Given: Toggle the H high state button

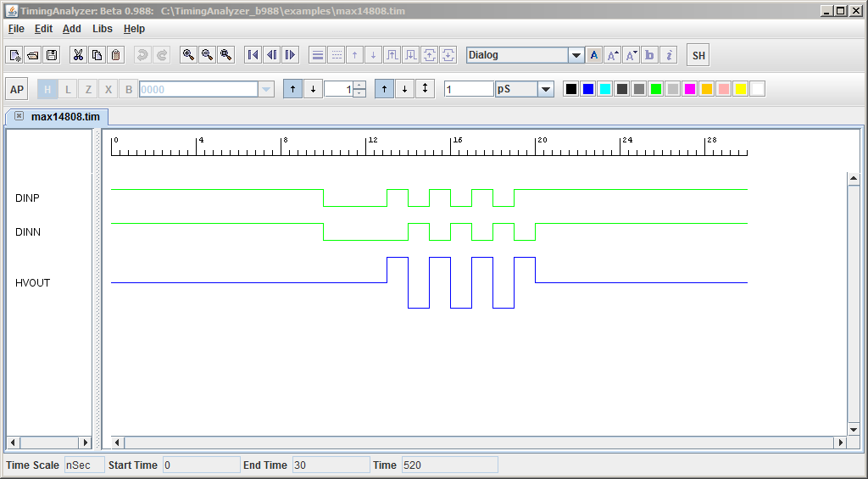Looking at the screenshot, I should click(x=47, y=89).
